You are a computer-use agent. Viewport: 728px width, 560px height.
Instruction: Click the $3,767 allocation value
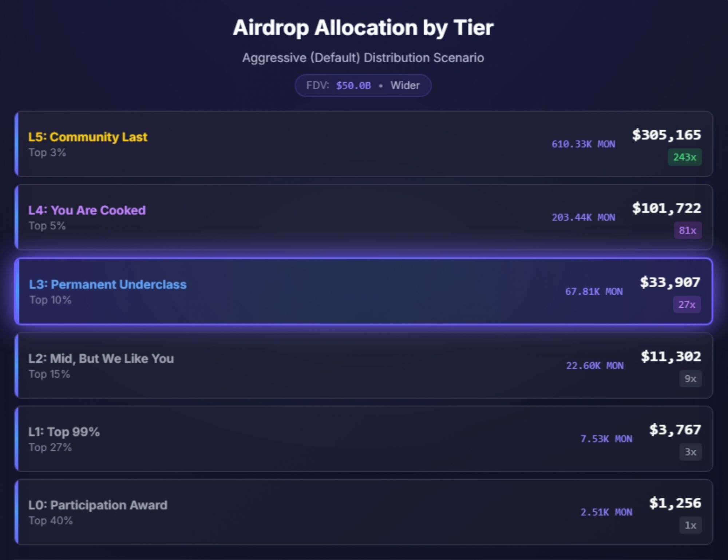[x=675, y=430]
